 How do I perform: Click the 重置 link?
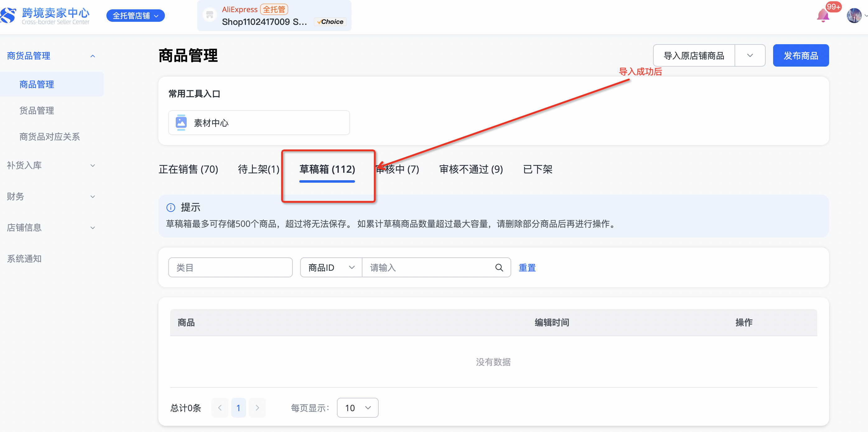(527, 268)
